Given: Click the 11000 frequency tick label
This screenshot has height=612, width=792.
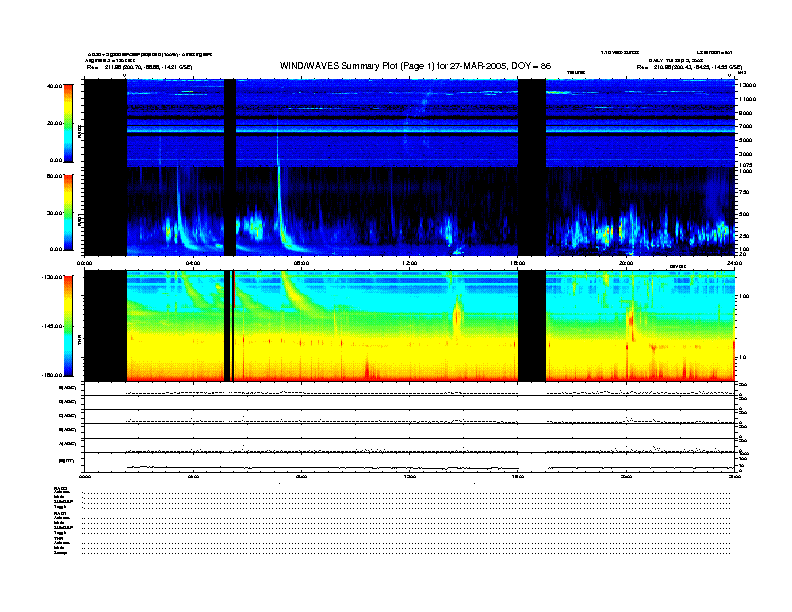Looking at the screenshot, I should [x=748, y=99].
